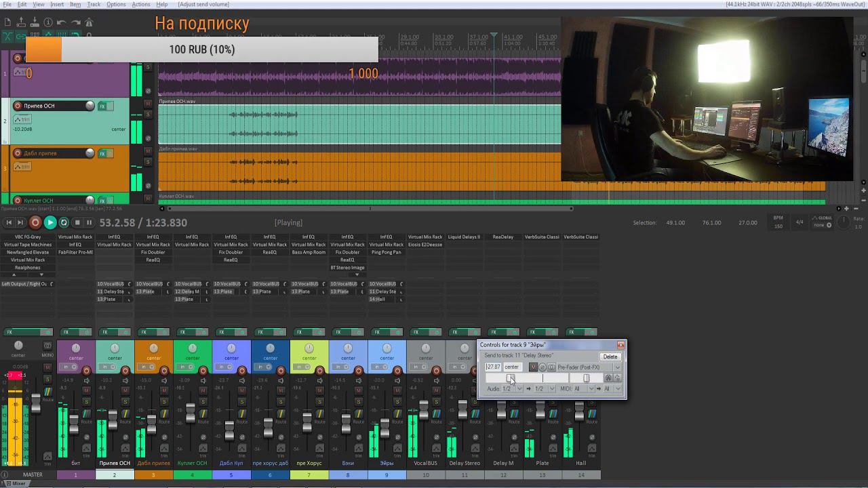
Task: Open the Actions menu
Action: pos(141,4)
